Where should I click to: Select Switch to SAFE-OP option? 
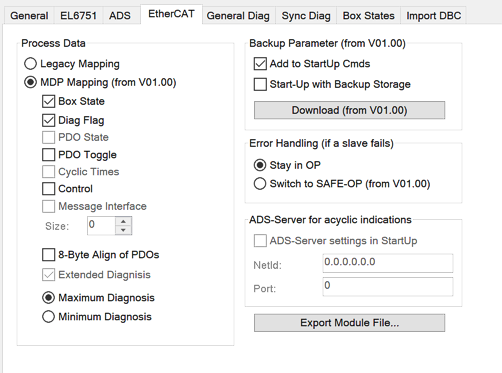(x=260, y=184)
